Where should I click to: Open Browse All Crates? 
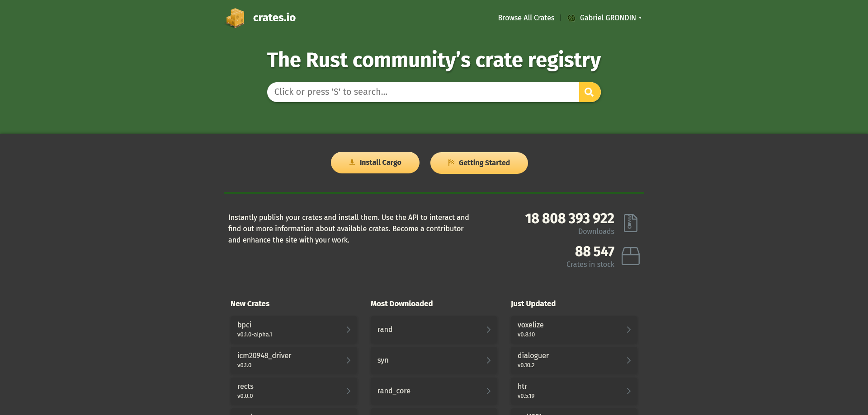526,18
